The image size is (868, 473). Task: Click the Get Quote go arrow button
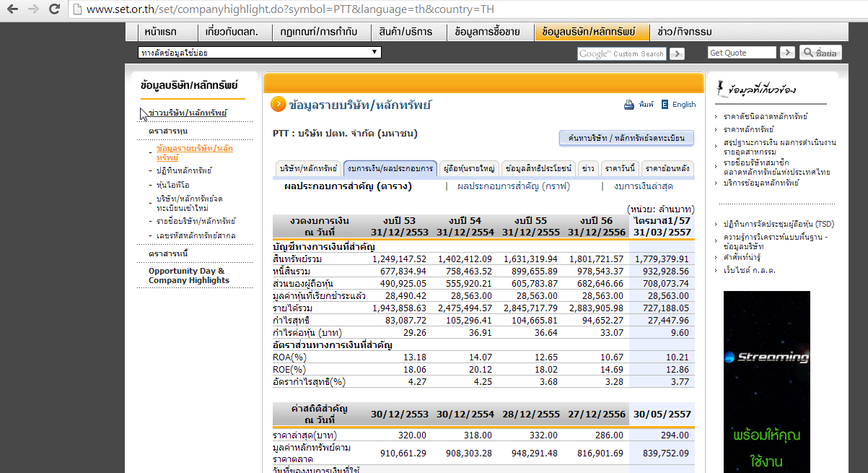(x=787, y=53)
